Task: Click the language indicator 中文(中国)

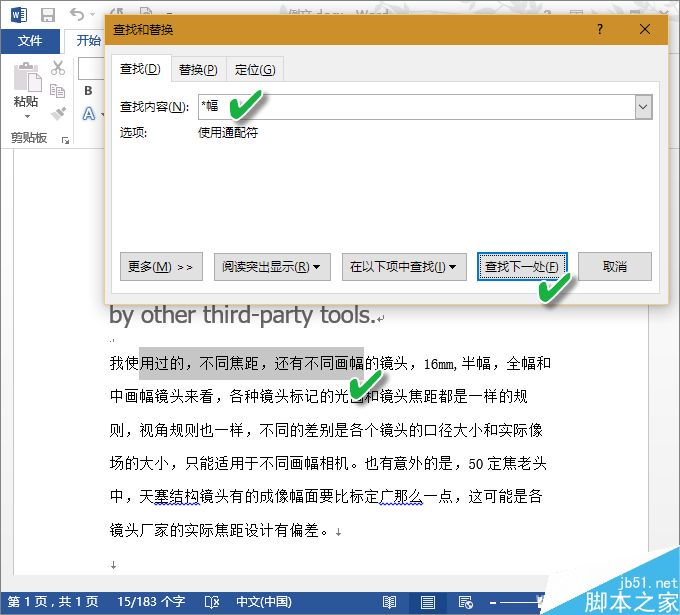Action: [x=264, y=602]
